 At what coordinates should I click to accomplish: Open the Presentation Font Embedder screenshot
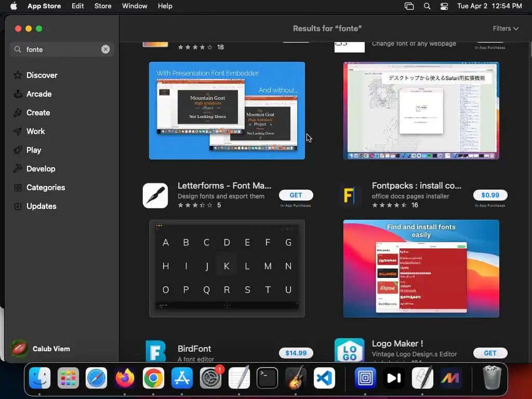click(227, 111)
